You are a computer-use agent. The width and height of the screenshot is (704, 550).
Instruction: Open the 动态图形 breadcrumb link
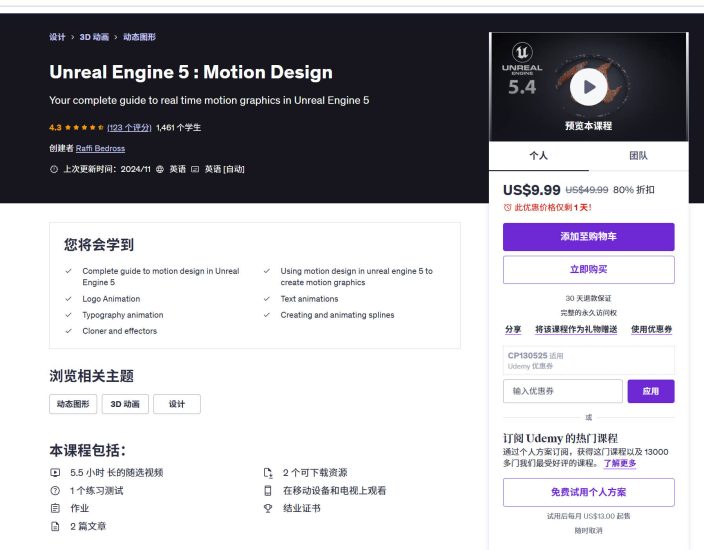pos(140,37)
